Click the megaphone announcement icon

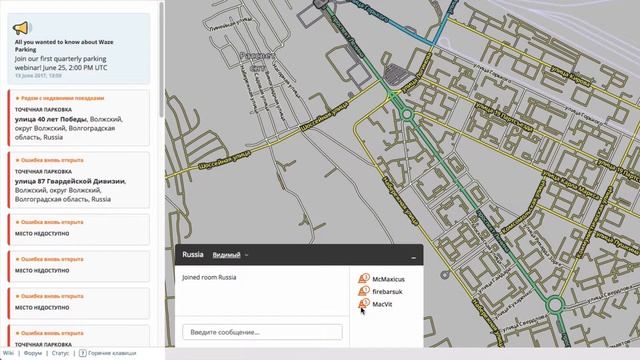click(x=21, y=28)
